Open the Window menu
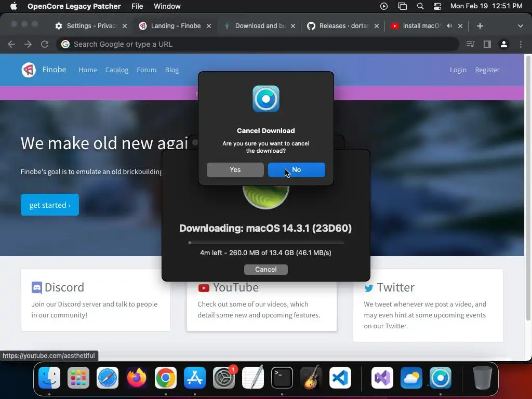Screen dimensions: 532x399 [x=167, y=6]
